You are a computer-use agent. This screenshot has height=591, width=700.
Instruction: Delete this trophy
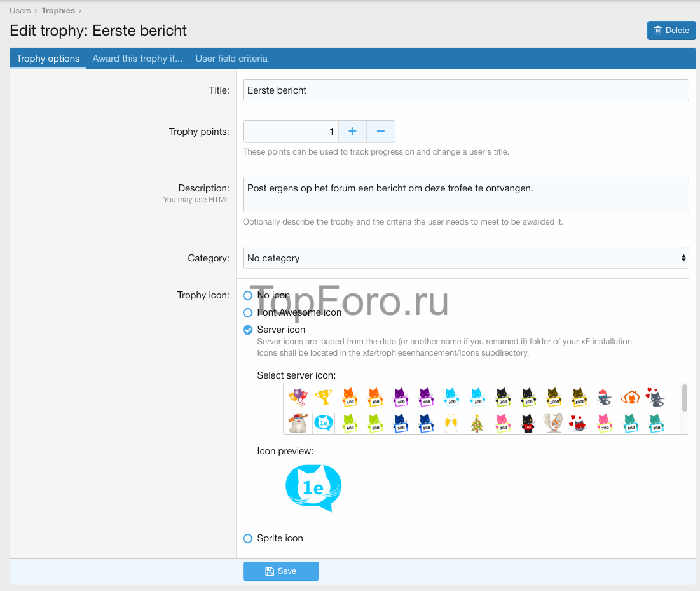click(x=671, y=30)
